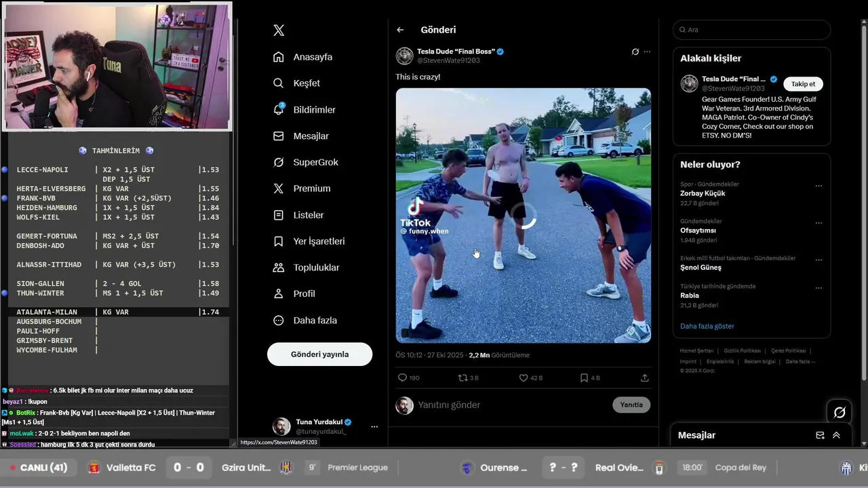Click Gönderi yayınla button
The width and height of the screenshot is (868, 488).
319,354
